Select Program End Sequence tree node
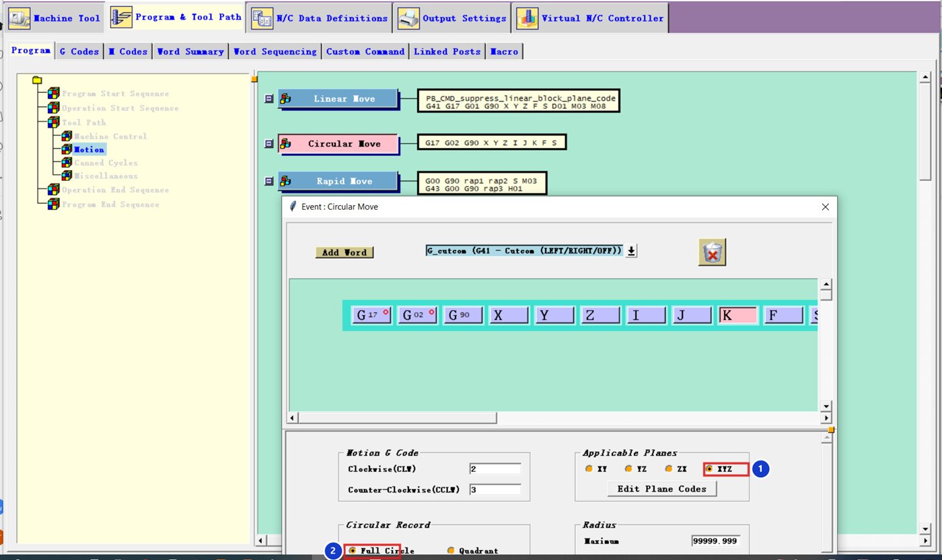Screen dimensions: 942x560 pos(110,204)
